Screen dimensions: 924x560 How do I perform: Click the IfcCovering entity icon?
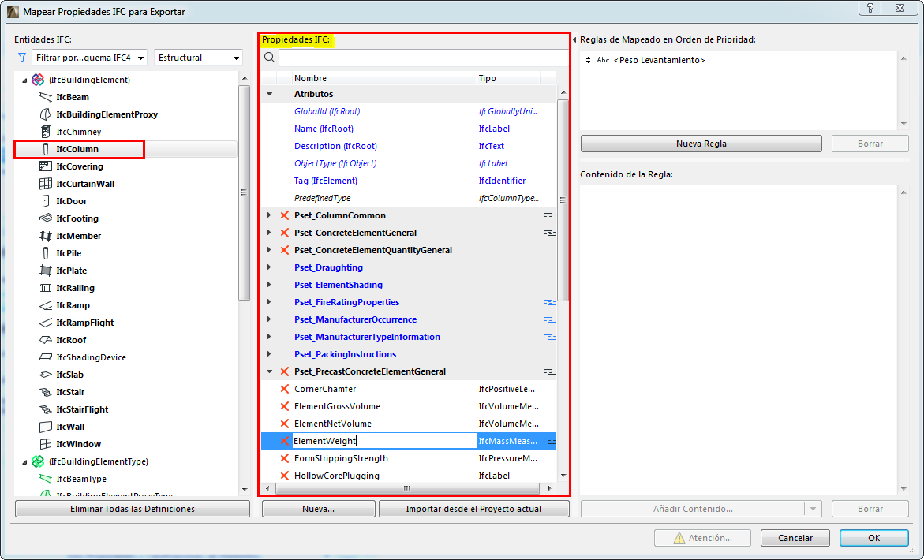pos(46,166)
